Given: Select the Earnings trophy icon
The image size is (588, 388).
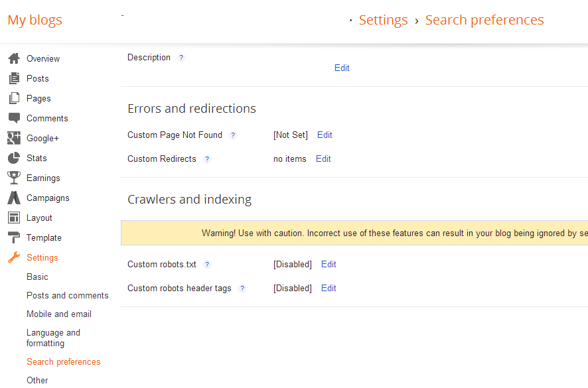Looking at the screenshot, I should [14, 178].
